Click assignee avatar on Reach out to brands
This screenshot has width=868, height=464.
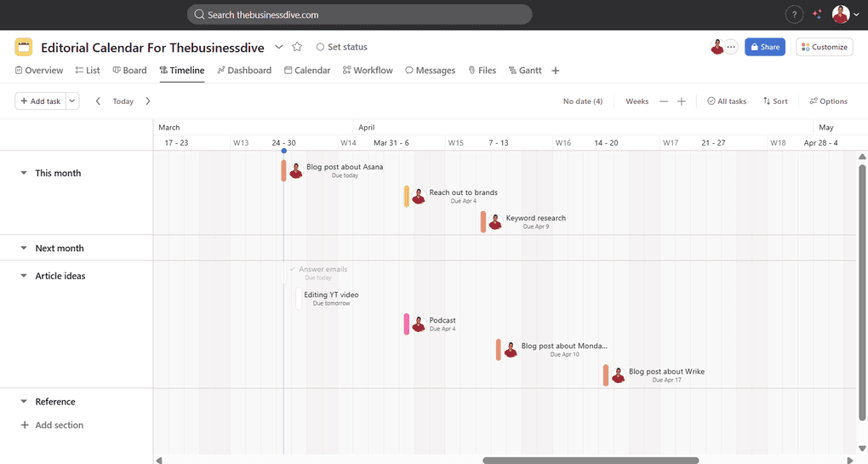(419, 196)
